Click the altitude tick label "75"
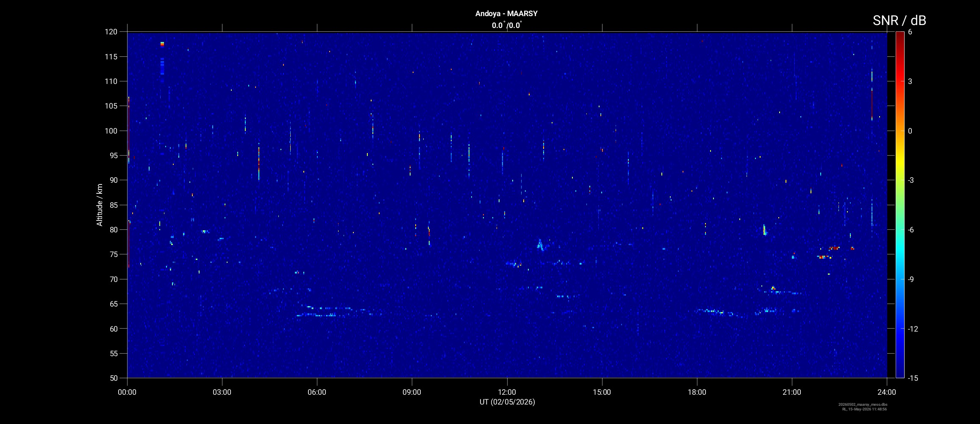 113,254
